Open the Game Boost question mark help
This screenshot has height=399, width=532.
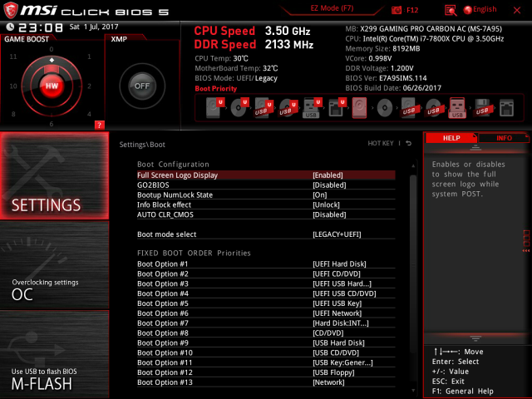[x=100, y=125]
